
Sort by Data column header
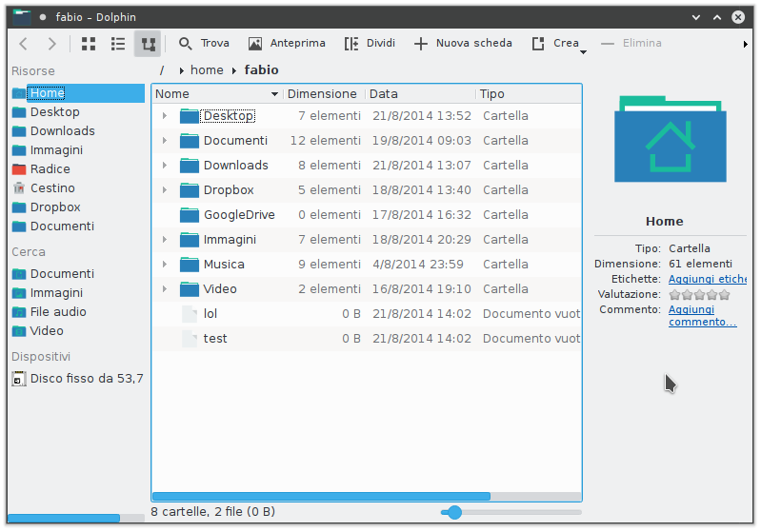click(420, 93)
